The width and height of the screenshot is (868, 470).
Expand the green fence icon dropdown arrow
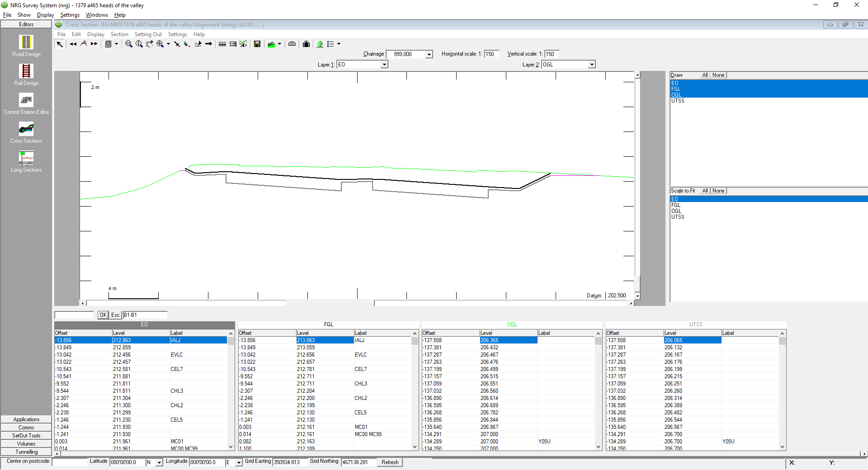pos(279,44)
